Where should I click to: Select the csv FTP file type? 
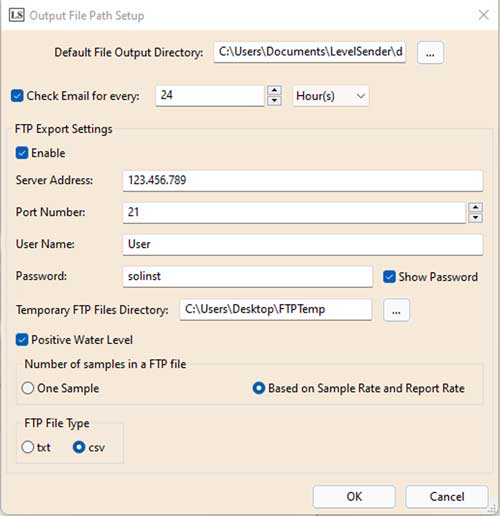79,447
